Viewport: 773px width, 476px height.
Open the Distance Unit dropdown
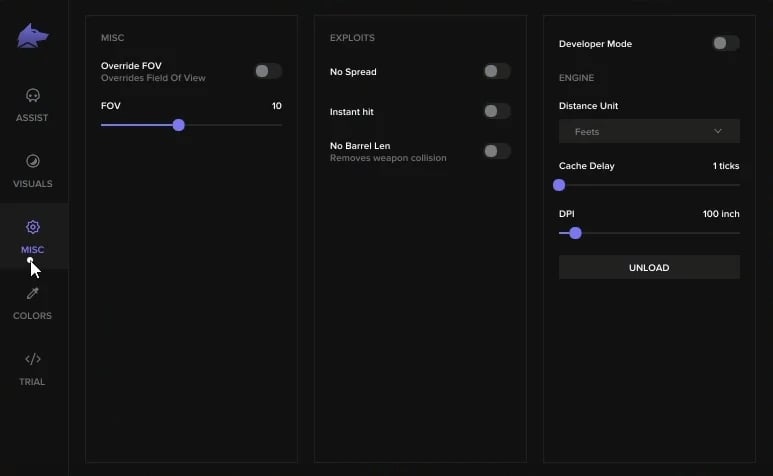click(649, 131)
